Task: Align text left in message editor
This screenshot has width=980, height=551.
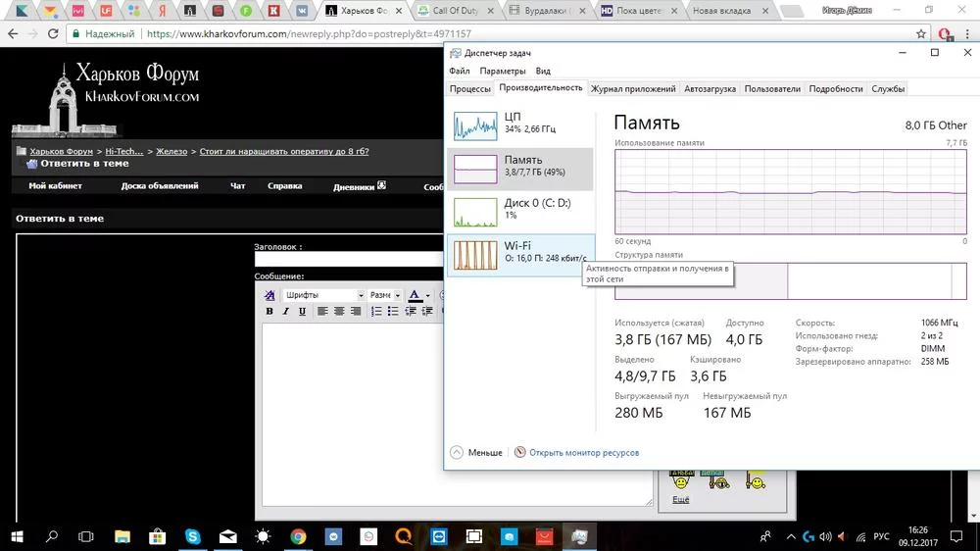Action: pyautogui.click(x=321, y=312)
